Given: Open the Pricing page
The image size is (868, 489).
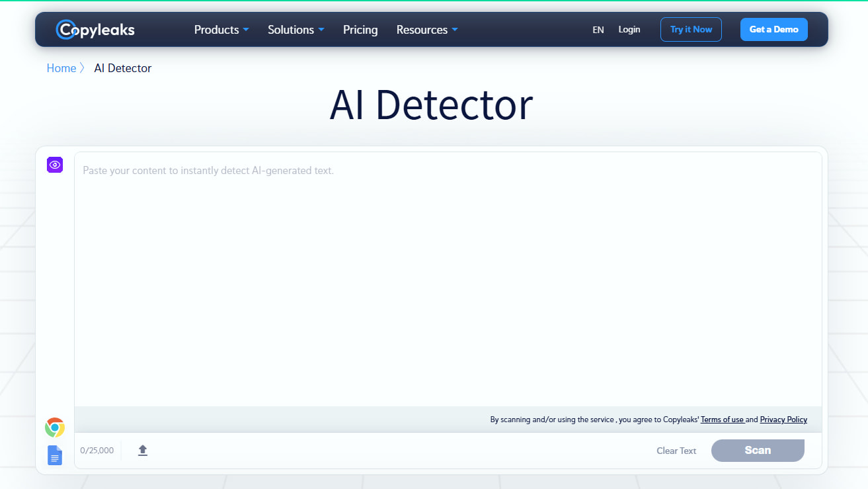Looking at the screenshot, I should pos(360,29).
